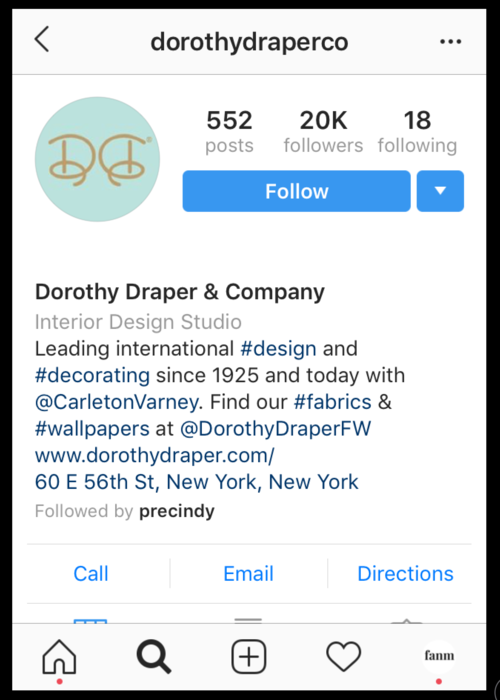Screen dimensions: 500x700
Task: Tap the back arrow icon
Action: point(42,39)
